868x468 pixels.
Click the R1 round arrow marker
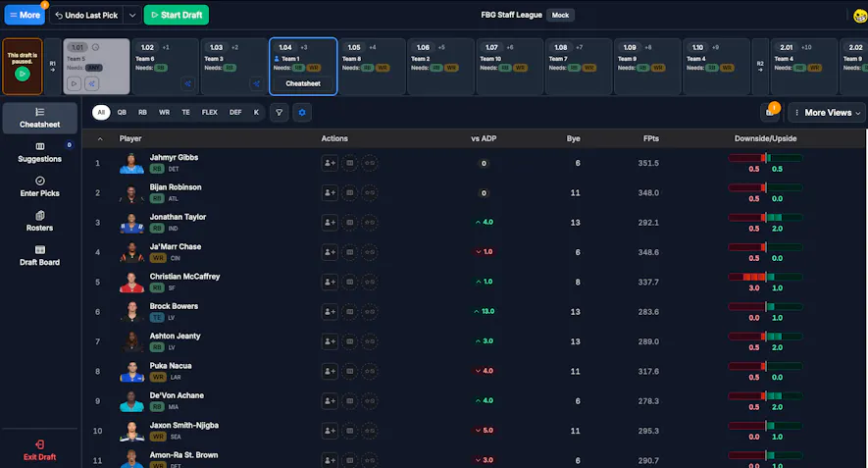point(53,67)
